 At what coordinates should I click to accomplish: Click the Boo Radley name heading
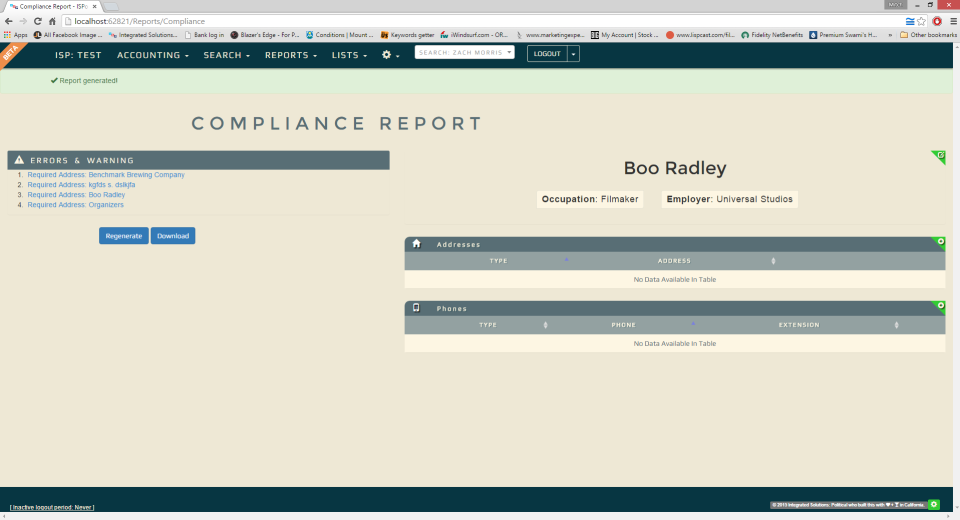675,168
